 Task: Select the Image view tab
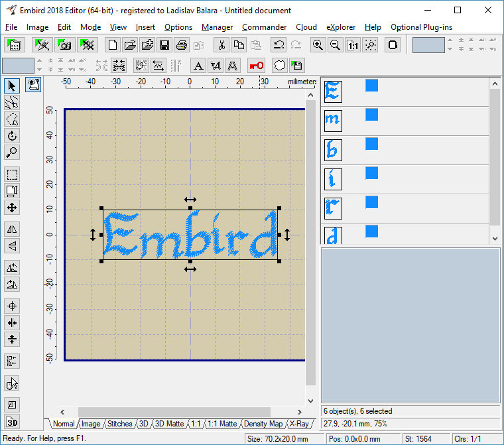[x=91, y=424]
